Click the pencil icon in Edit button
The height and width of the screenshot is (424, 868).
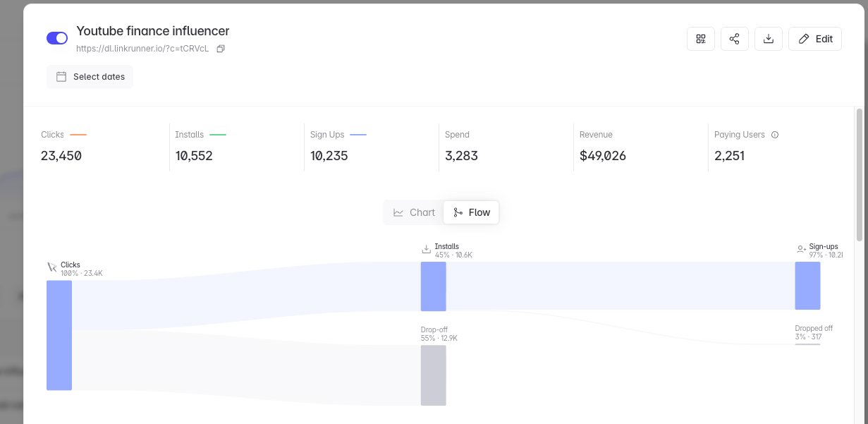pyautogui.click(x=804, y=39)
